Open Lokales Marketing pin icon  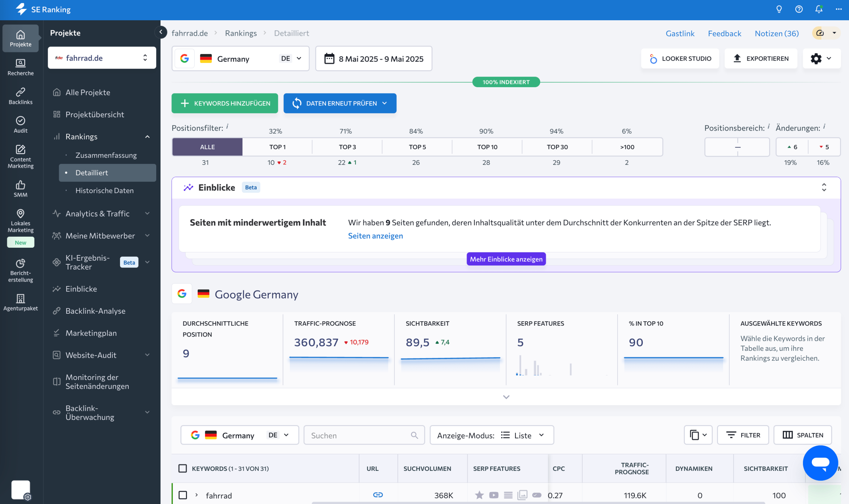20,221
